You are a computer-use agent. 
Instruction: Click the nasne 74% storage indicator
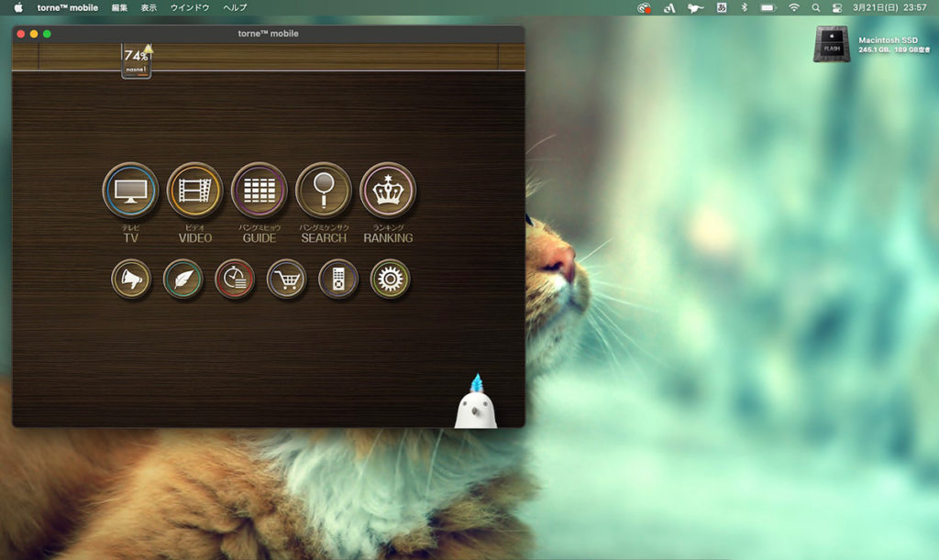136,60
